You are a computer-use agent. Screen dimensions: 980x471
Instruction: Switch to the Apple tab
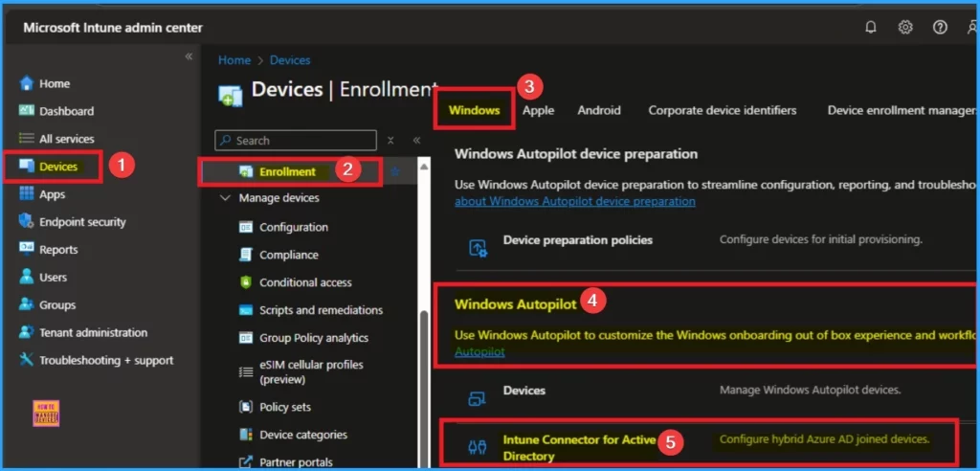tap(538, 110)
